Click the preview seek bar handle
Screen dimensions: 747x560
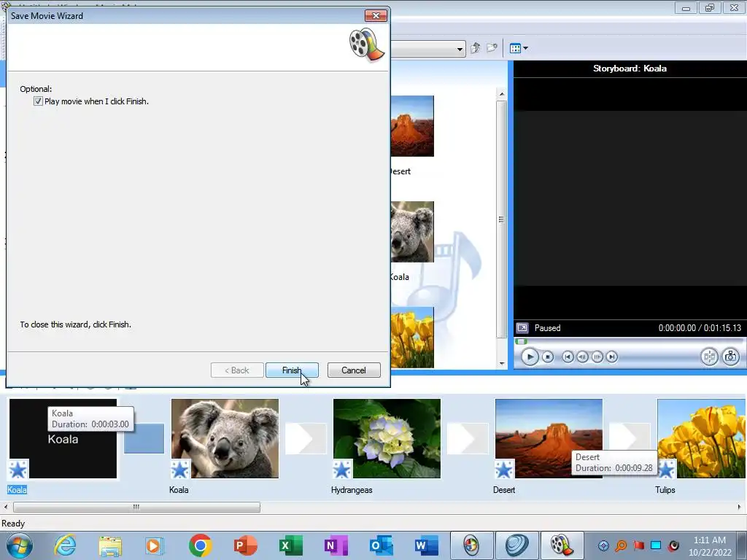coord(521,341)
